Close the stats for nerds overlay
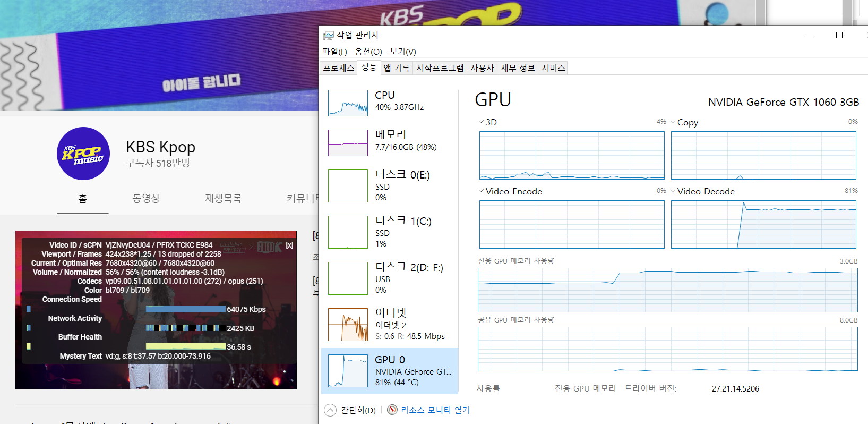The height and width of the screenshot is (424, 868). pyautogui.click(x=289, y=245)
